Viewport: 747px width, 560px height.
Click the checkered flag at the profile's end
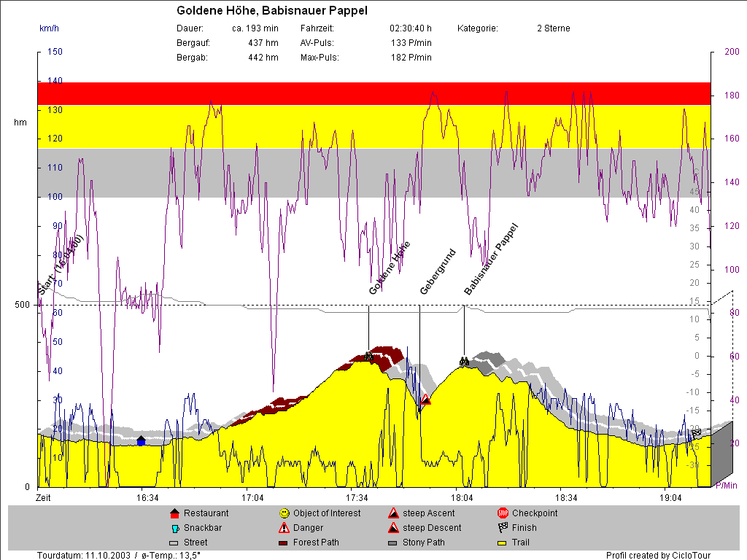[696, 433]
